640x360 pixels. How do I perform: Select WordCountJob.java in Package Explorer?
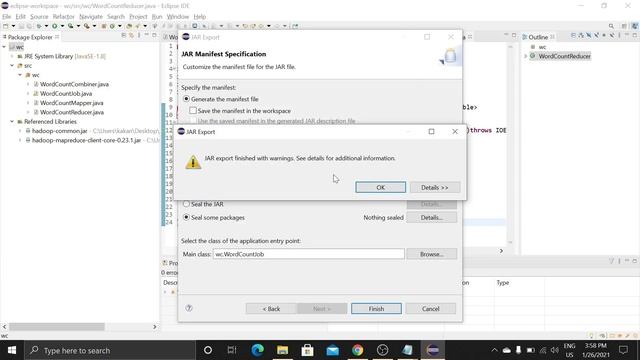click(x=66, y=93)
